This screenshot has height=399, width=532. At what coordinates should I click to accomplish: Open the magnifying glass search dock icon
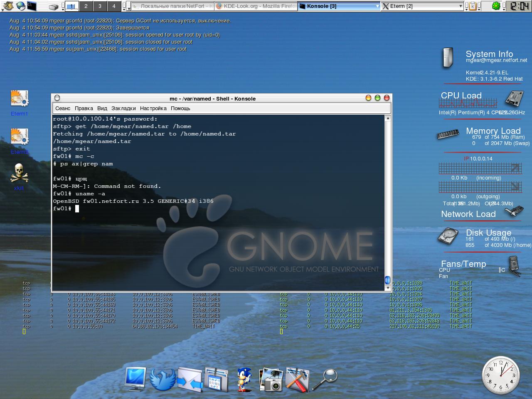(x=325, y=379)
